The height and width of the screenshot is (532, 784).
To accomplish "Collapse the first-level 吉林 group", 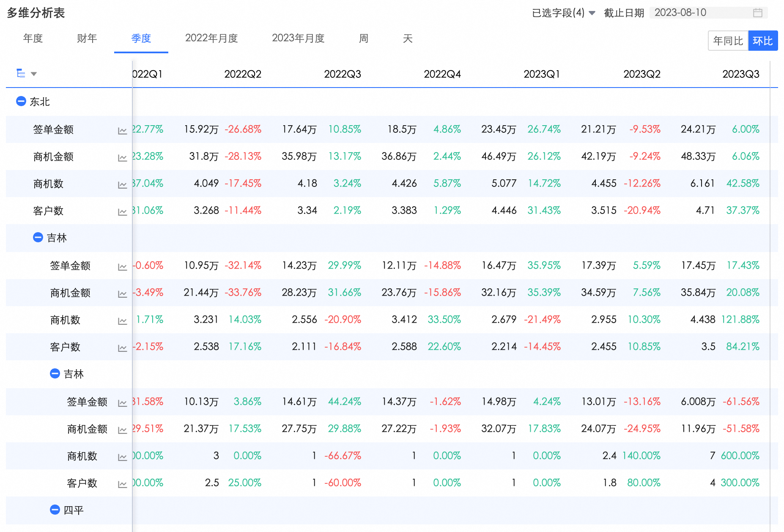I will pyautogui.click(x=38, y=238).
